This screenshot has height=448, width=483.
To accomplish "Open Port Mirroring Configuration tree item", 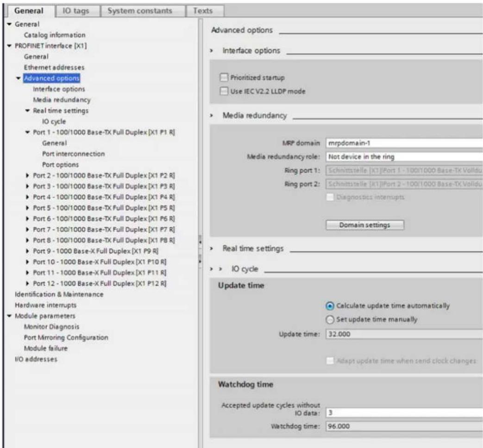I will tap(66, 337).
